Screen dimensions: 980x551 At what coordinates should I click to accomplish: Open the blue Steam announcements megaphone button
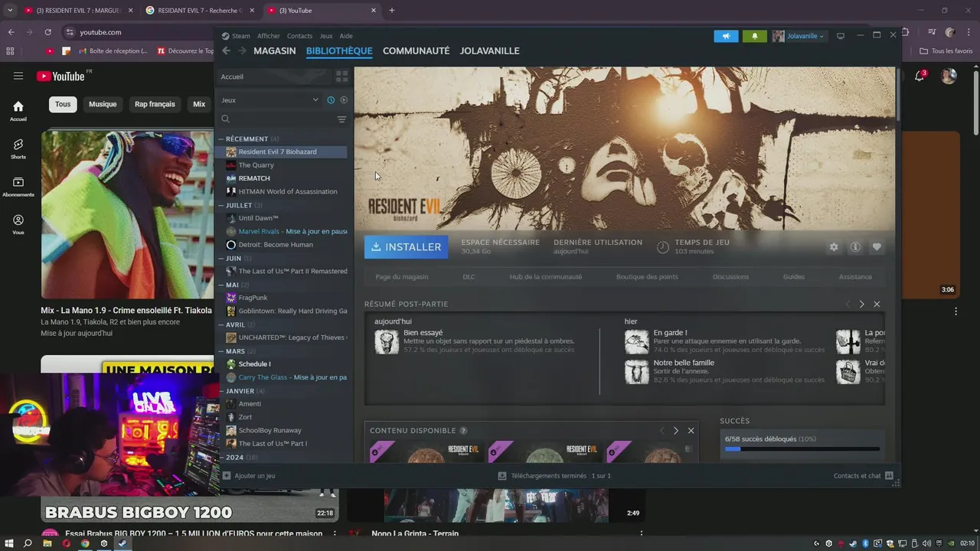coord(726,36)
